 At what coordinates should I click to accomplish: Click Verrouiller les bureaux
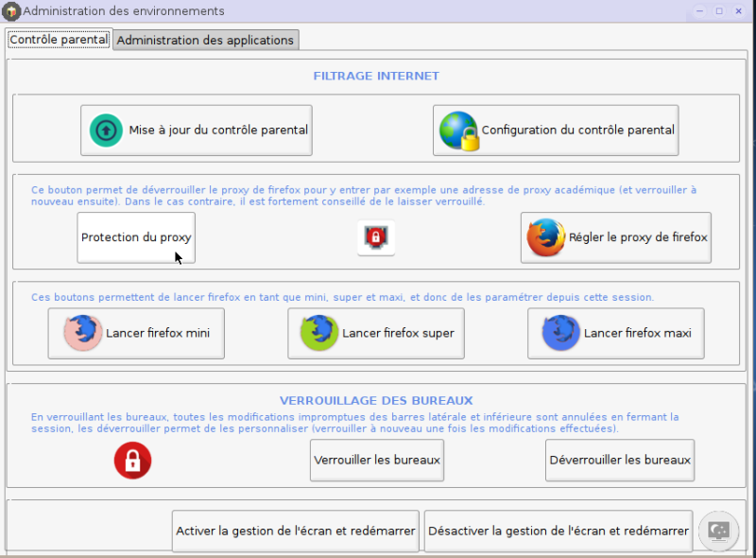coord(377,460)
